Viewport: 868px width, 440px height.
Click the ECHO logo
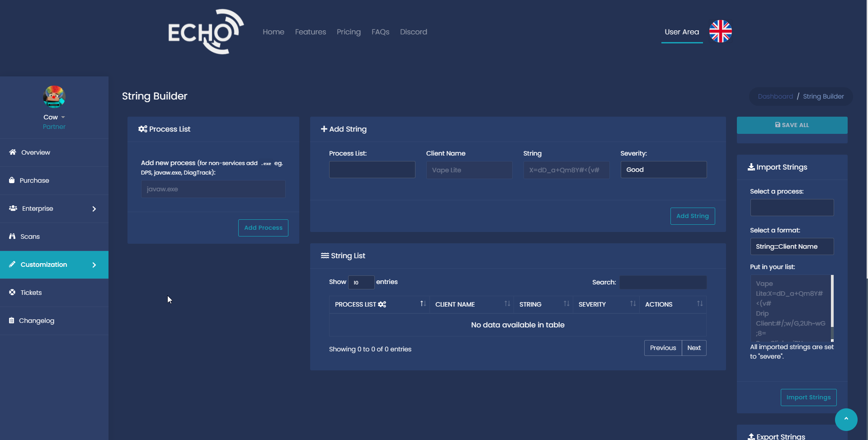click(206, 32)
